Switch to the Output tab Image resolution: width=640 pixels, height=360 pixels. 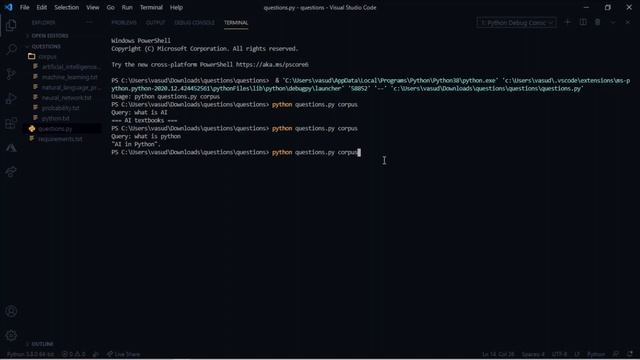[x=156, y=23]
